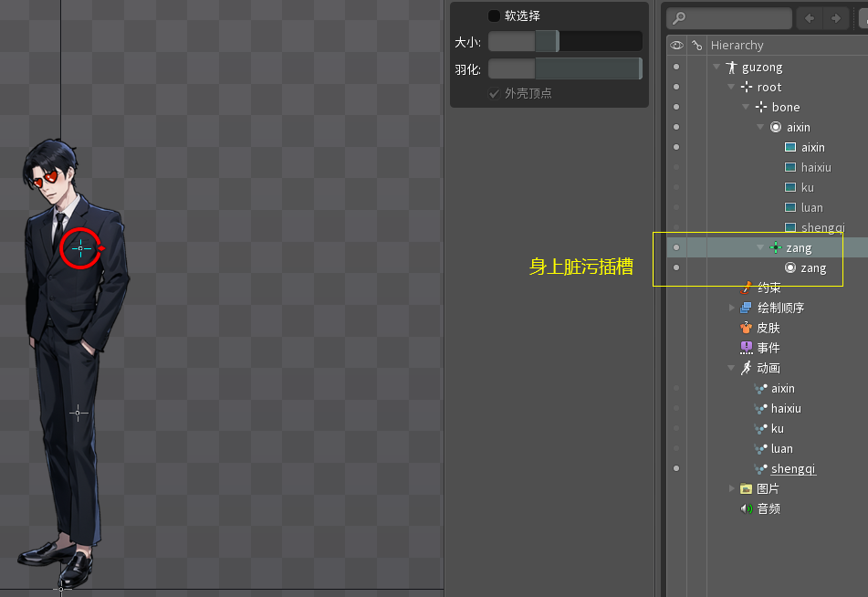Select the 皮肤 skins shirt icon
Viewport: 868px width, 597px height.
pos(746,328)
